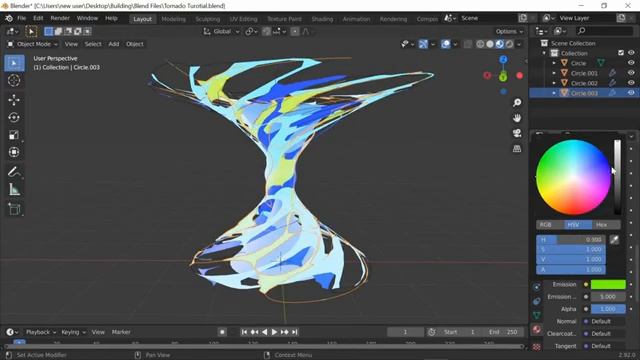Image resolution: width=640 pixels, height=360 pixels.
Task: Open the viewport Object menu
Action: pyautogui.click(x=135, y=44)
